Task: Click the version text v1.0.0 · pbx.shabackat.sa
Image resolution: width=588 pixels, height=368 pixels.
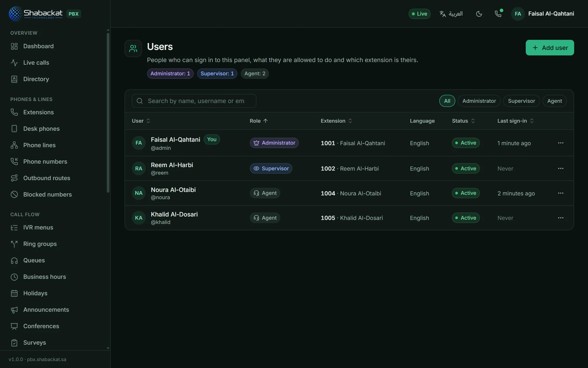Action: coord(37,359)
